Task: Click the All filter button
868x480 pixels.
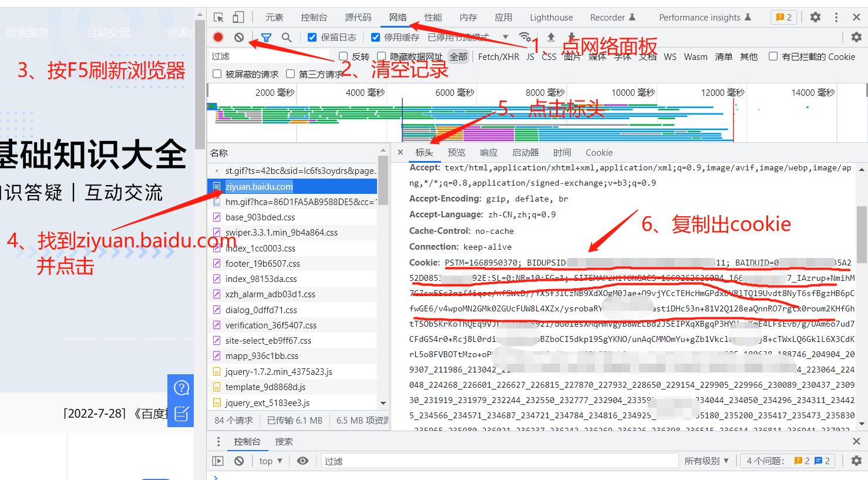Action: point(459,56)
